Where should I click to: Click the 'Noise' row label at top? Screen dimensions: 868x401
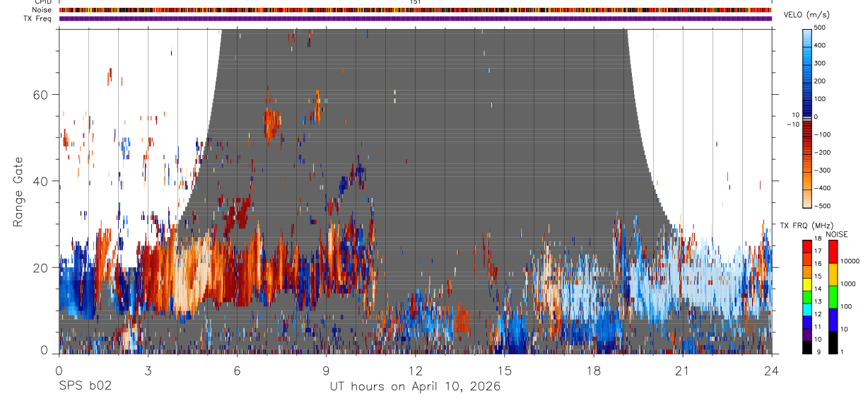(x=42, y=10)
